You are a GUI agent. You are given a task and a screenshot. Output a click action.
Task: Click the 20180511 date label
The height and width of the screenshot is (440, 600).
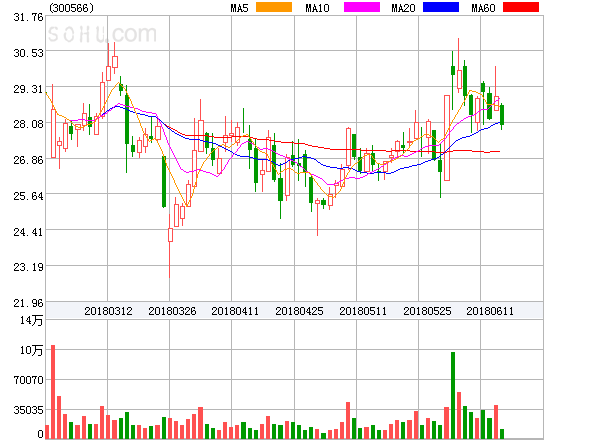point(363,311)
